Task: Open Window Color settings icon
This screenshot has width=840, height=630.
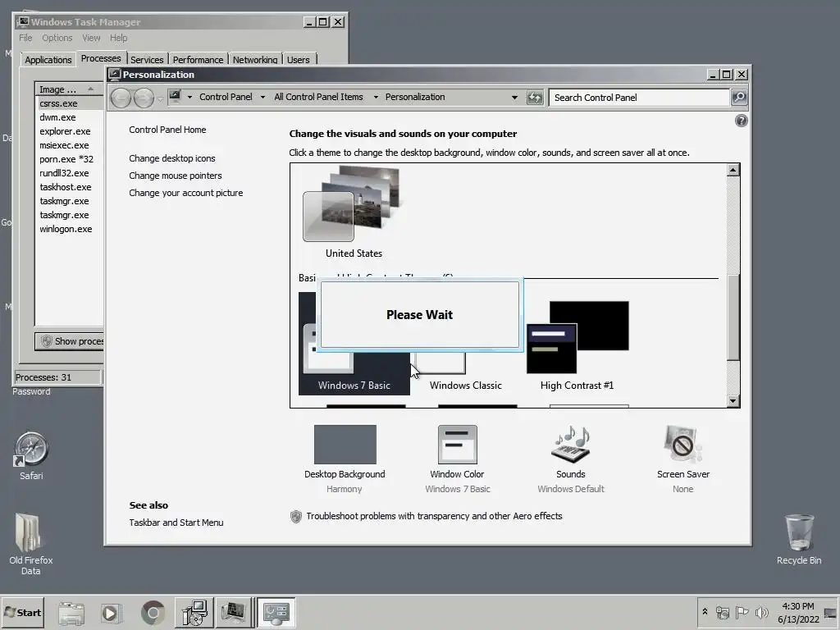Action: (x=457, y=444)
